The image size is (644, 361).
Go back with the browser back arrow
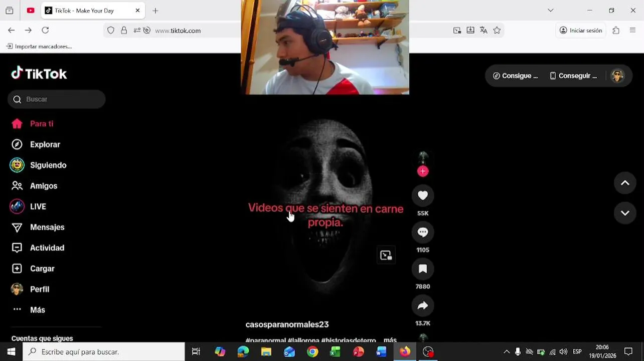tap(11, 31)
